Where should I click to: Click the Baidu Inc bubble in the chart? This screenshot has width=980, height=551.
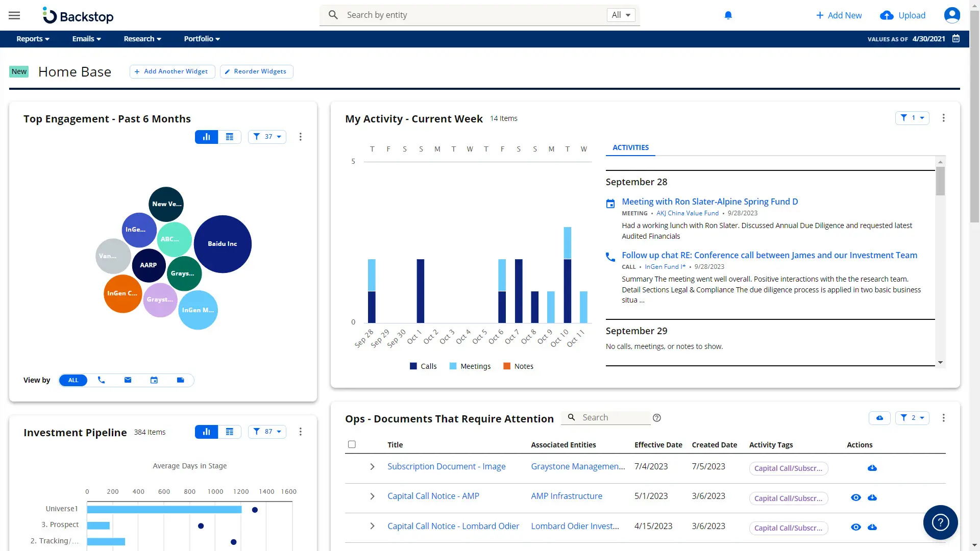(223, 244)
